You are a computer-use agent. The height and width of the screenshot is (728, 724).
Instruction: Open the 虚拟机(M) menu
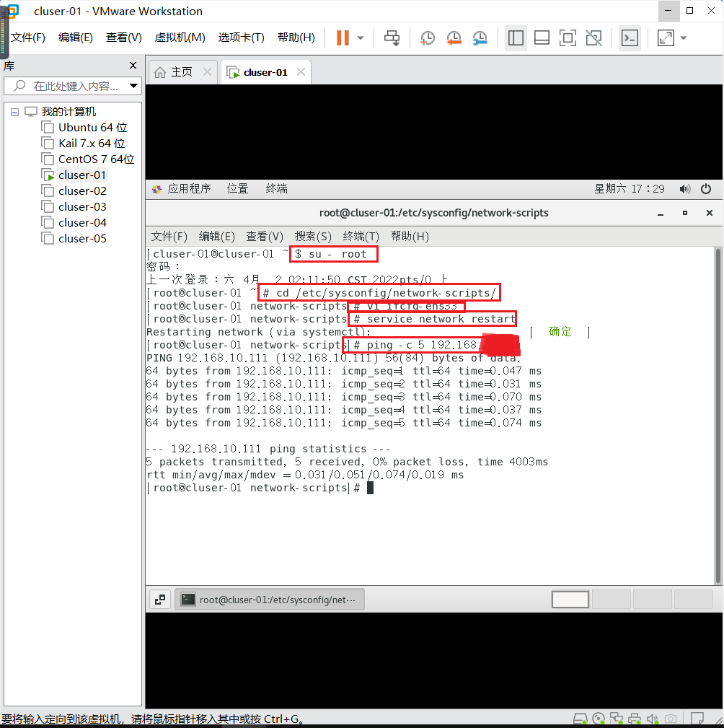(180, 38)
